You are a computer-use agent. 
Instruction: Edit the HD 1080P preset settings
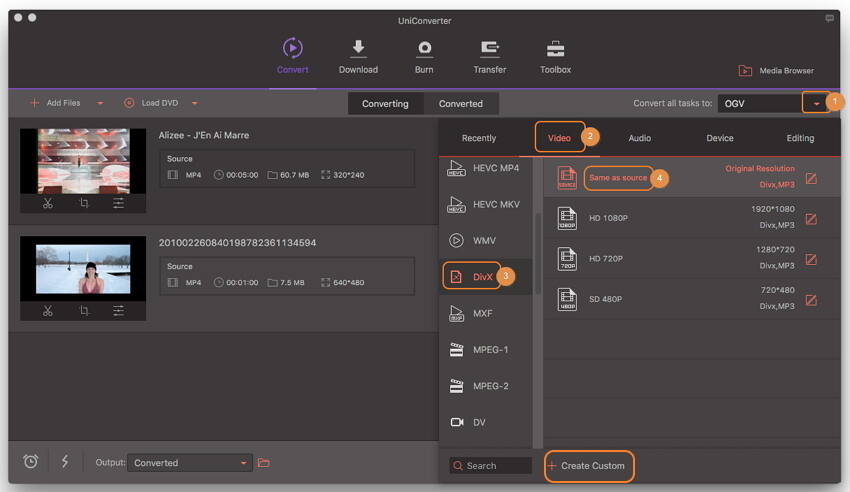click(811, 219)
